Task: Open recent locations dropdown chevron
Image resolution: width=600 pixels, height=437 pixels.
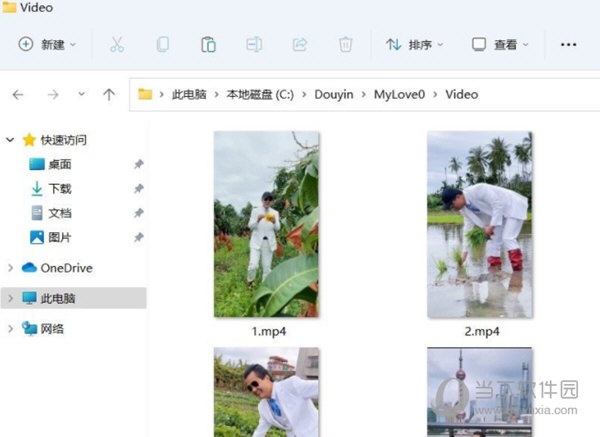Action: click(81, 94)
